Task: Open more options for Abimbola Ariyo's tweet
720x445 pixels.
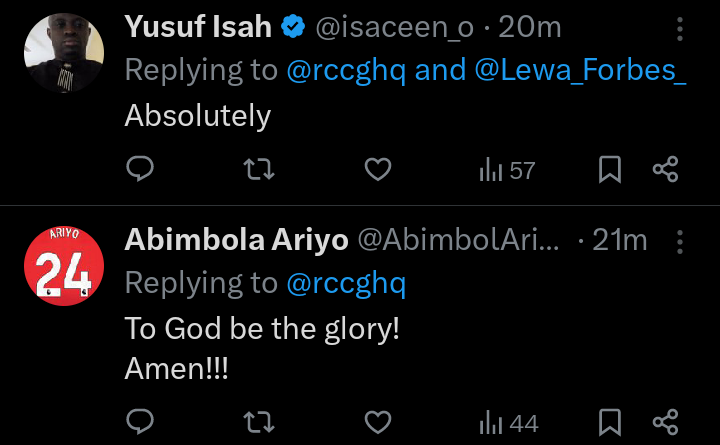Action: 680,242
